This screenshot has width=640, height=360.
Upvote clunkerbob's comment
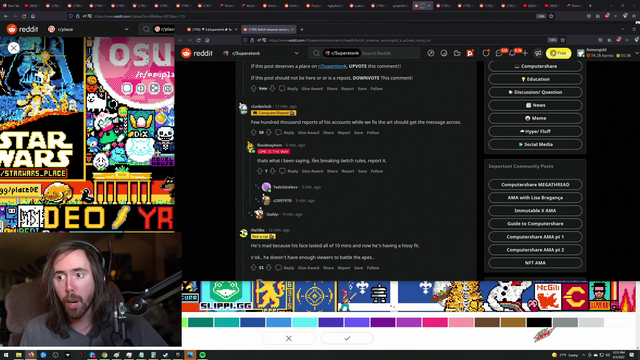(253, 133)
